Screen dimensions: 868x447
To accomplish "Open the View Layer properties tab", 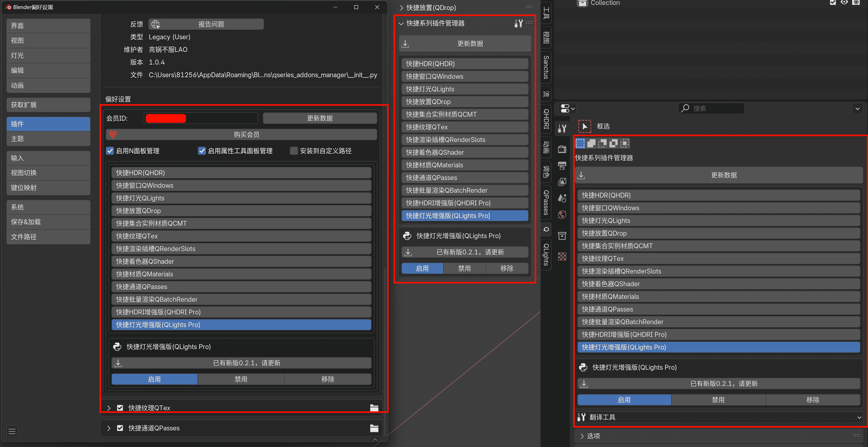I will pyautogui.click(x=562, y=182).
